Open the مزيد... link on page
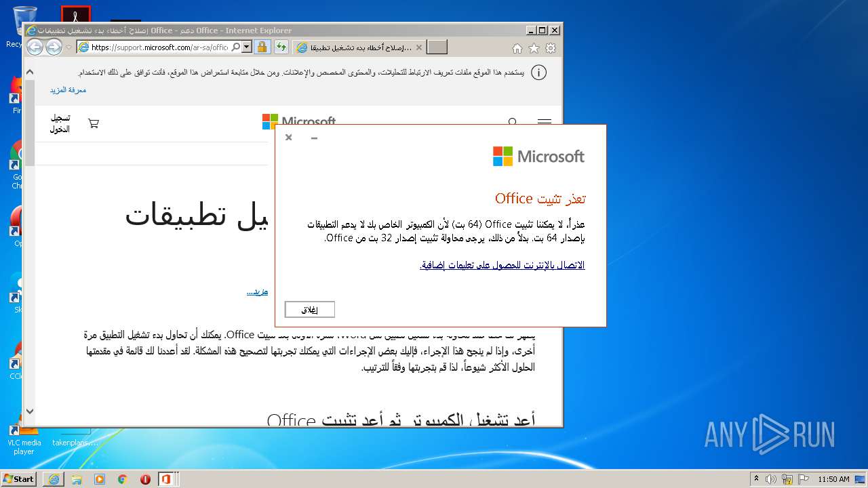The width and height of the screenshot is (868, 488). coord(257,291)
